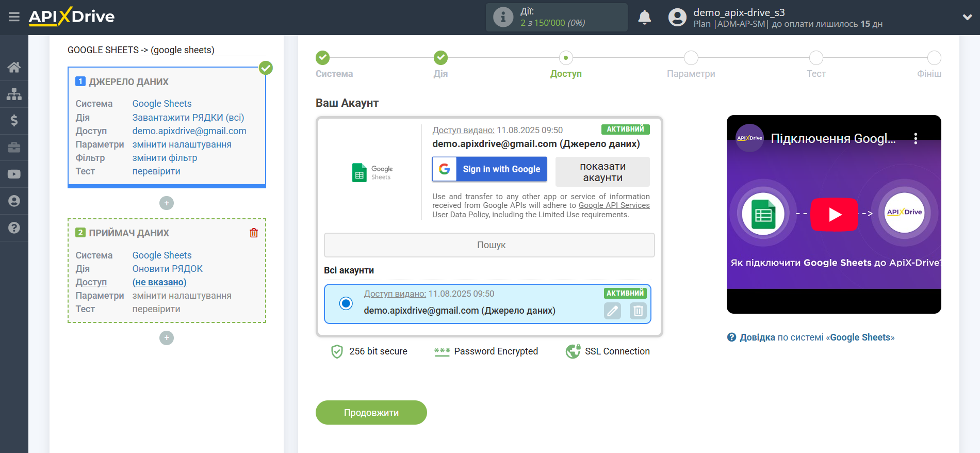Click змінити фільтр link

(165, 158)
